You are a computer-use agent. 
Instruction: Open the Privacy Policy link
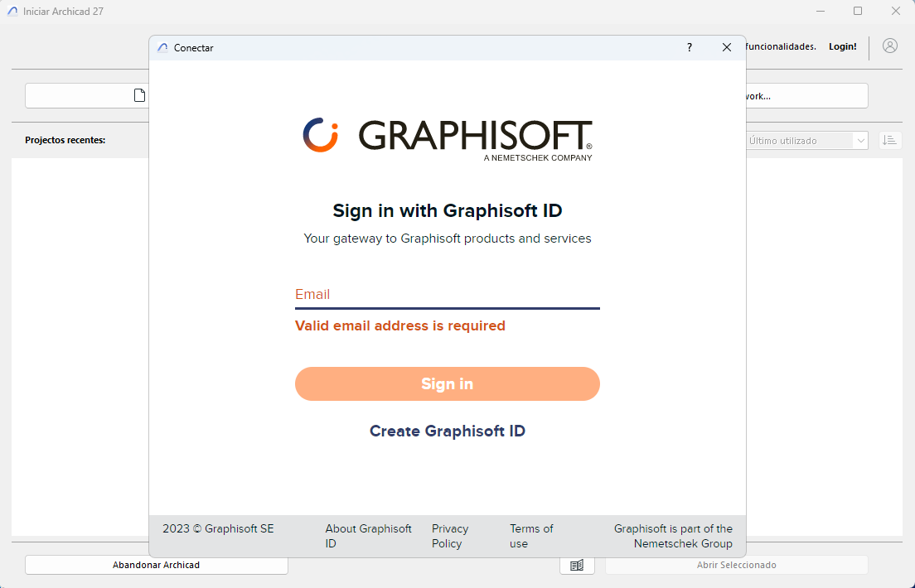[450, 536]
